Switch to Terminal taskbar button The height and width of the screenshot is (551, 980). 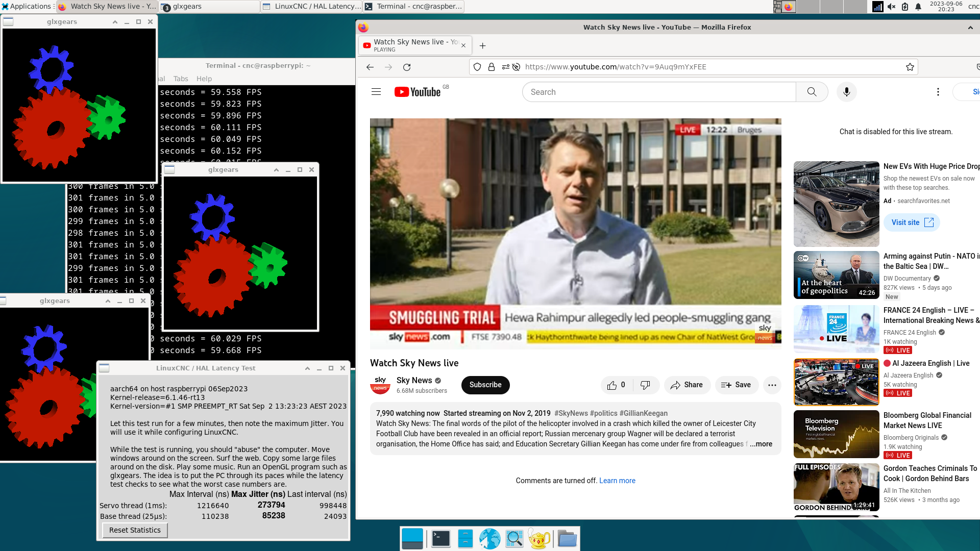[414, 6]
